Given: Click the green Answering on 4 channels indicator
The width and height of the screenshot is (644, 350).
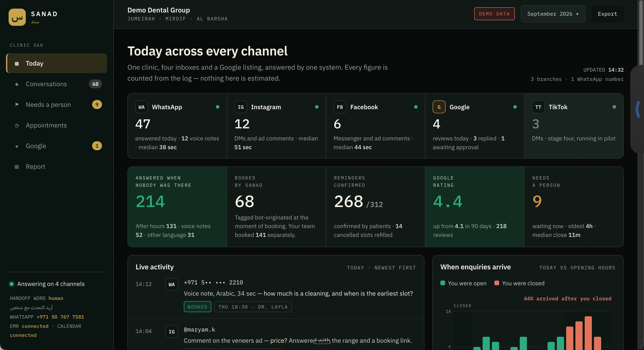Looking at the screenshot, I should 12,284.
